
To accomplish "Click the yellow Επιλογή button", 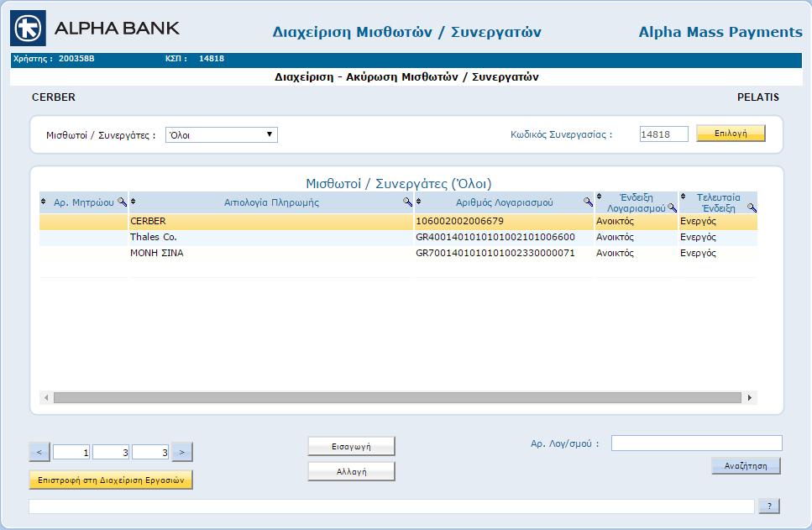I will 731,134.
